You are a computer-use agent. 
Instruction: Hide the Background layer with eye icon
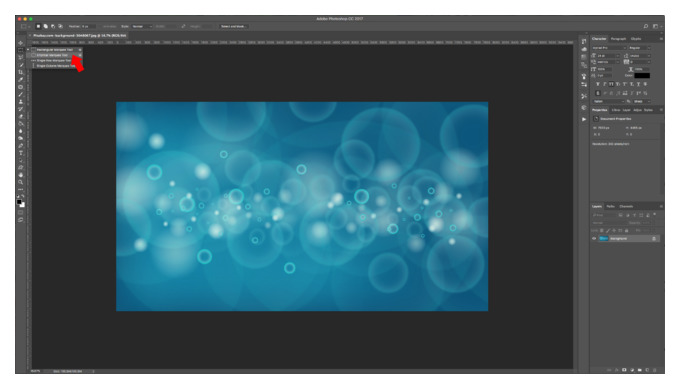pos(594,239)
